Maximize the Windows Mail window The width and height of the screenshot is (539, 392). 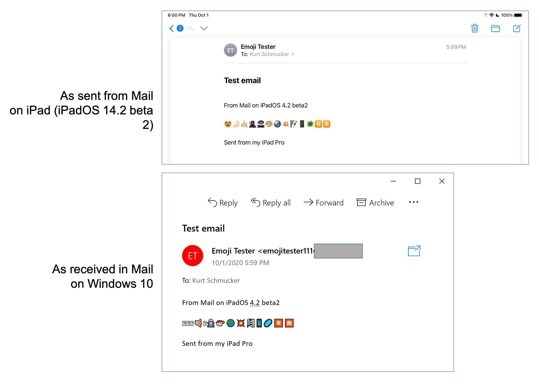[418, 181]
